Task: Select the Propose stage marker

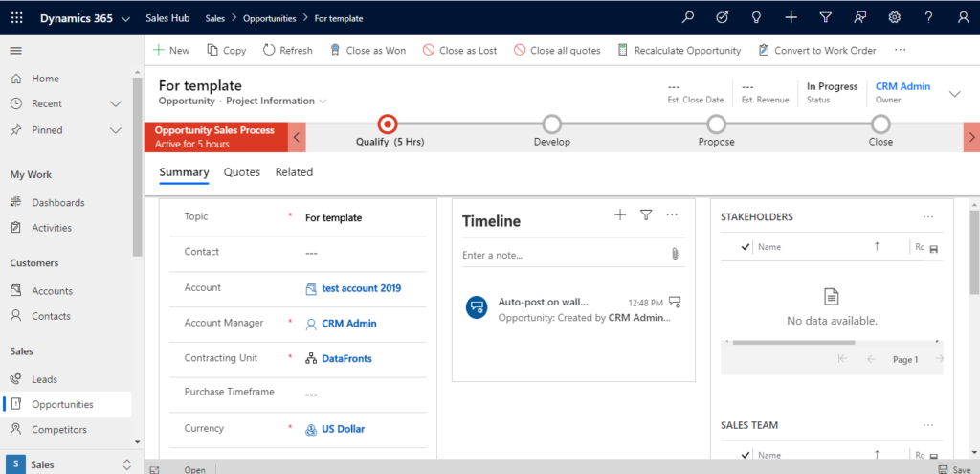Action: tap(716, 124)
